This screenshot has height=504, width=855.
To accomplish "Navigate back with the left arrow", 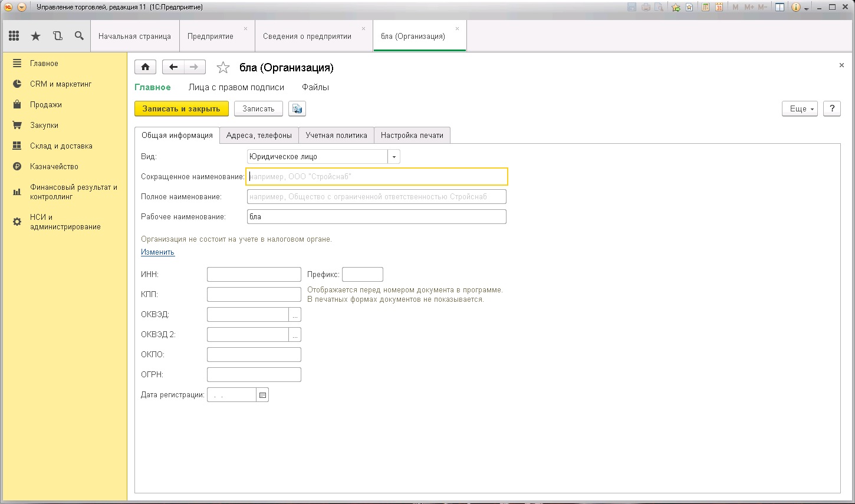I will pyautogui.click(x=173, y=67).
